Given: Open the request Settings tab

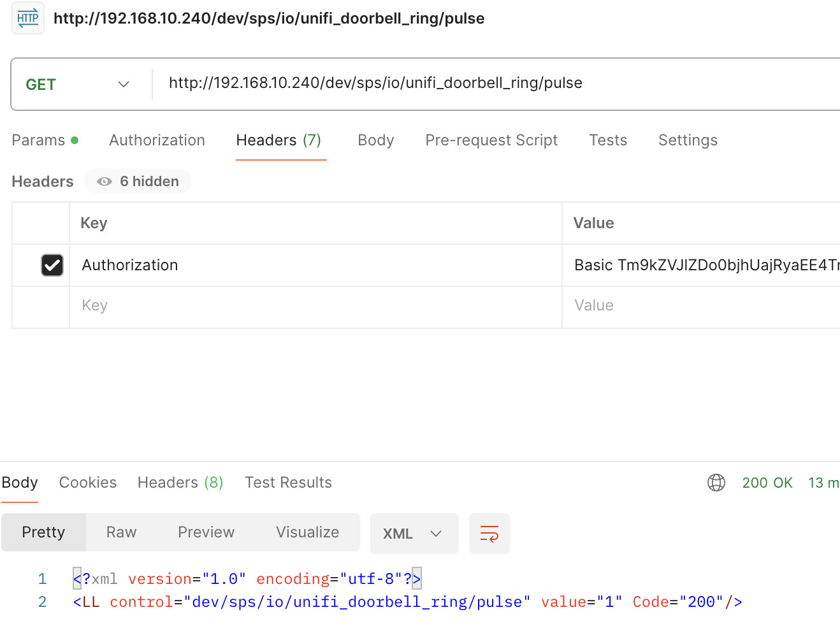Looking at the screenshot, I should click(x=687, y=140).
